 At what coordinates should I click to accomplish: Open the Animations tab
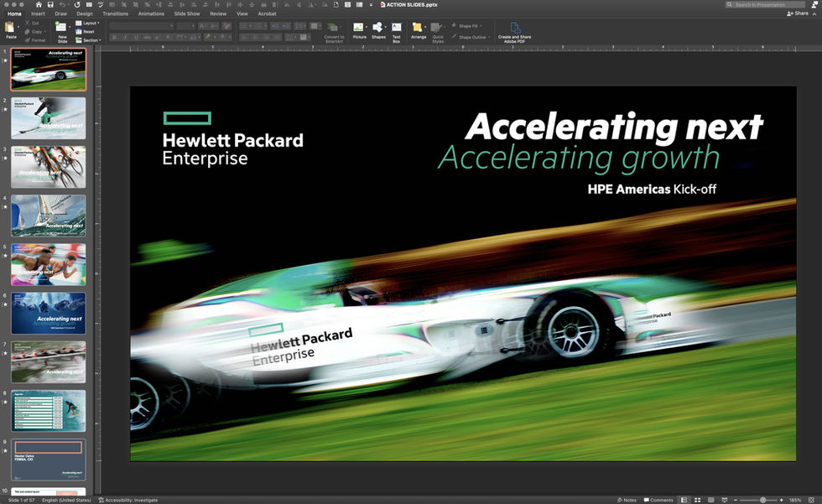[x=151, y=13]
